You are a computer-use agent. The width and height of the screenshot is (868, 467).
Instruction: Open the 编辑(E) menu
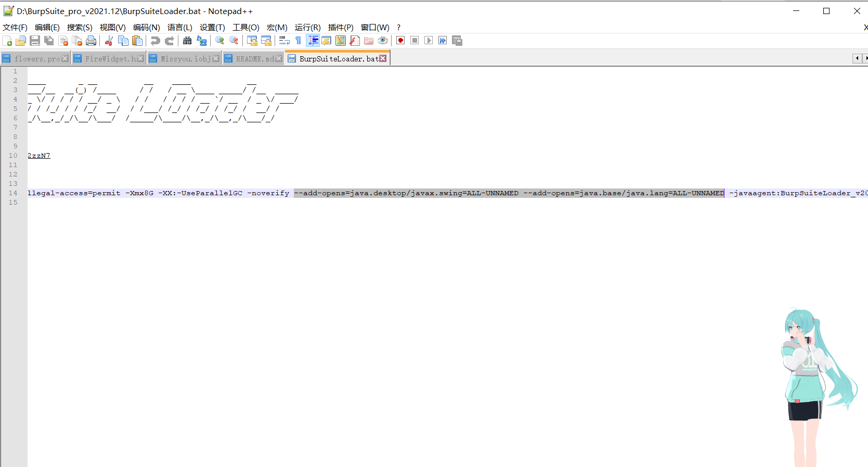(x=47, y=27)
